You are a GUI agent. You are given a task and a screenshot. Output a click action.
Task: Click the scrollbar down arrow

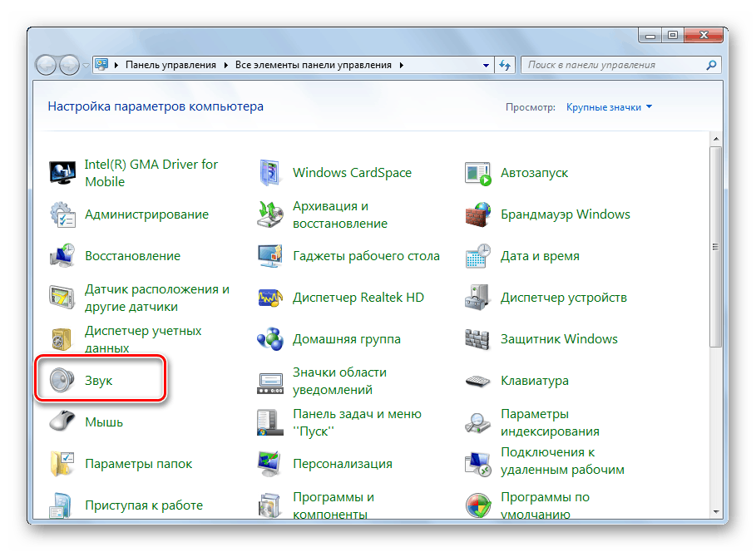point(716,511)
